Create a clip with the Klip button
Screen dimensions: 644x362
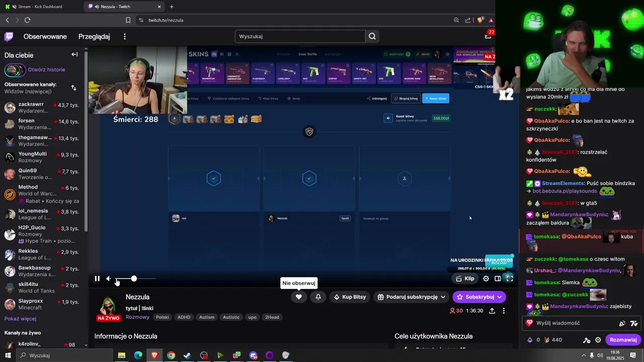(x=465, y=279)
